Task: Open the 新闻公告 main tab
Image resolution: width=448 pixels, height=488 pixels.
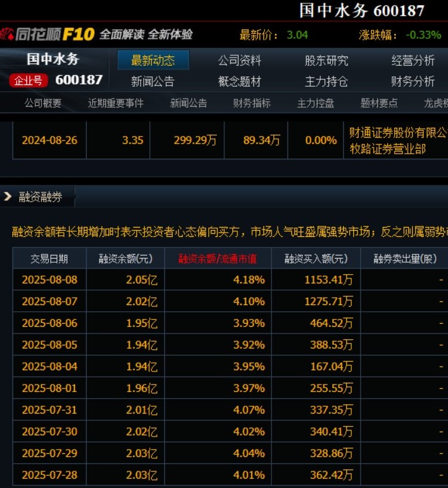Action: (x=153, y=82)
